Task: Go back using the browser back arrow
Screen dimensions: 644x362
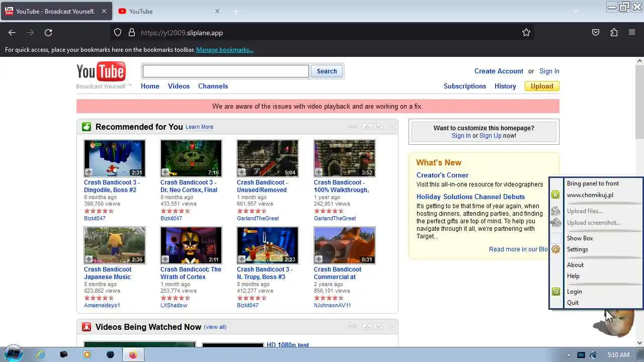Action: pos(12,32)
